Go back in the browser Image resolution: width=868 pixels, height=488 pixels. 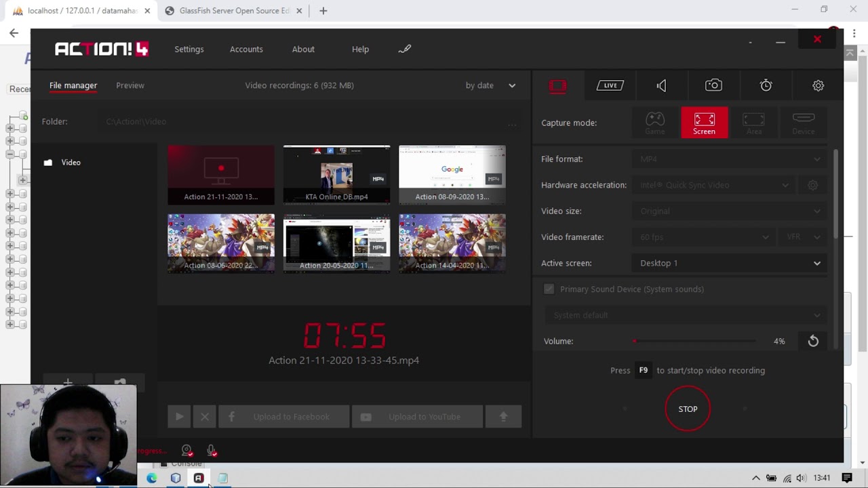click(x=14, y=33)
